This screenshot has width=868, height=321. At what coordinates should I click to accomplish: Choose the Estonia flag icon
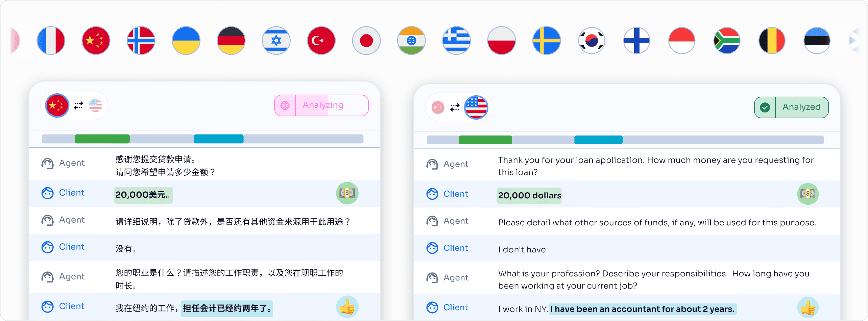817,41
